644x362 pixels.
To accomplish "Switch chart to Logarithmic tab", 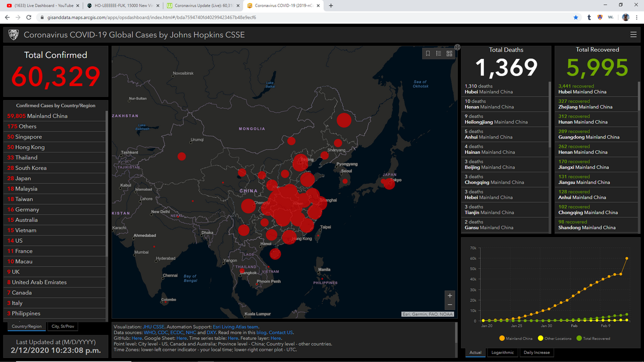I will [x=503, y=352].
